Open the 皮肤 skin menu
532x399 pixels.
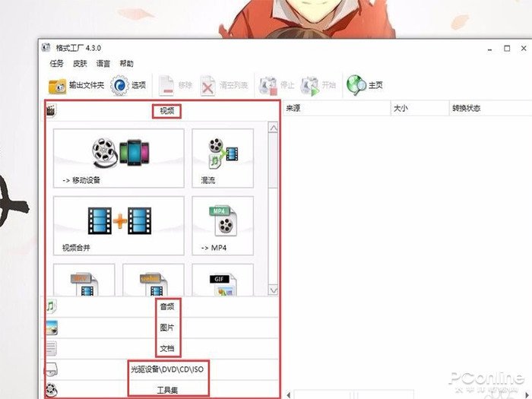point(80,64)
